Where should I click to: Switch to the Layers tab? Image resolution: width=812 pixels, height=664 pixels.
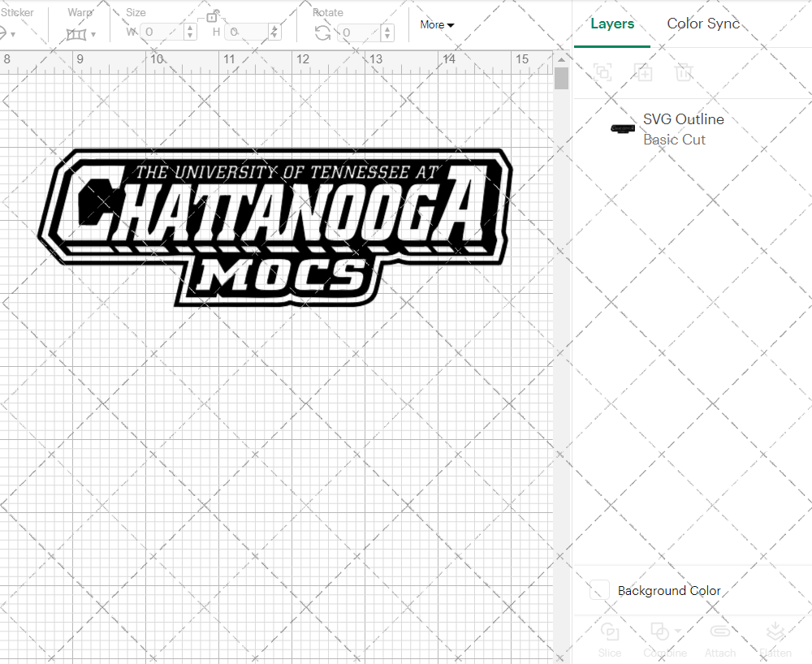(612, 24)
